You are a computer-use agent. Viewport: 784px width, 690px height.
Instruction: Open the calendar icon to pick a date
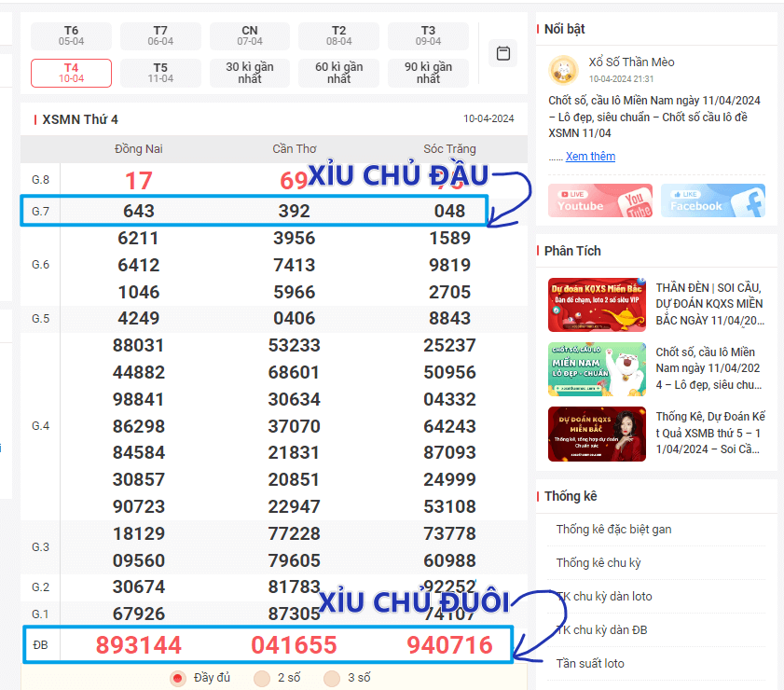[503, 54]
